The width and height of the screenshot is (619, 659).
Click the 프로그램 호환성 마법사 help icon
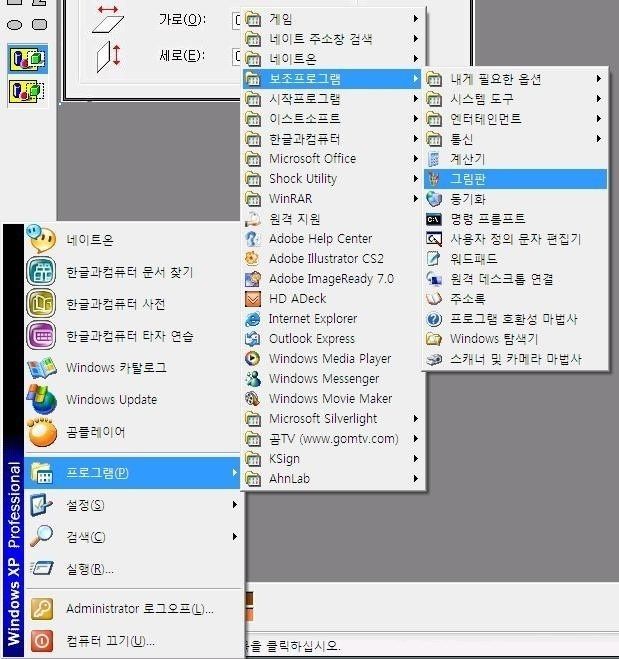434,319
